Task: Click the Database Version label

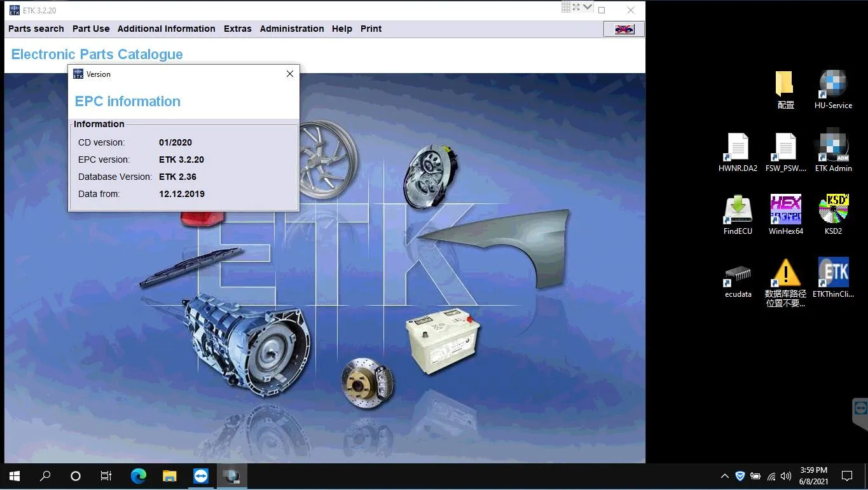Action: tap(115, 177)
